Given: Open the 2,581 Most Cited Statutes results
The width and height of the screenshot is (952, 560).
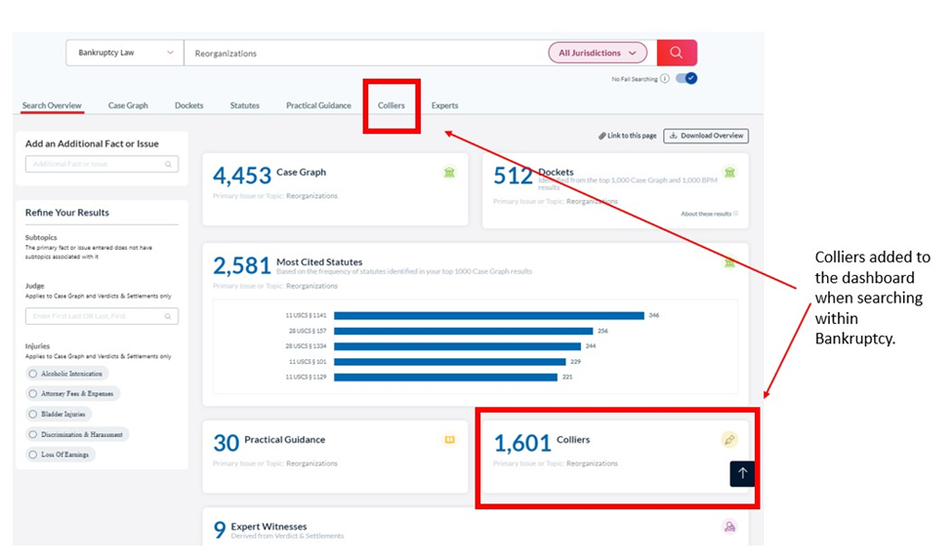Looking at the screenshot, I should point(241,265).
